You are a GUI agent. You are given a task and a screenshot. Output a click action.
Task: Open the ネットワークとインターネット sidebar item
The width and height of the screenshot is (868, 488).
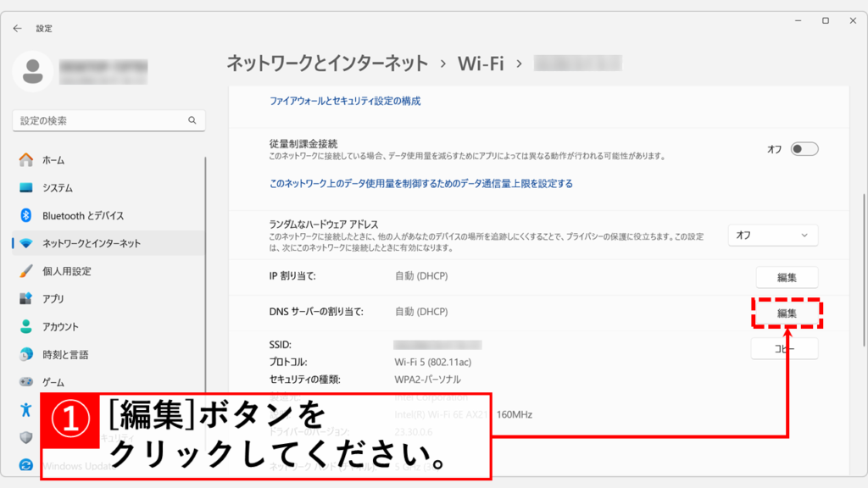point(92,243)
